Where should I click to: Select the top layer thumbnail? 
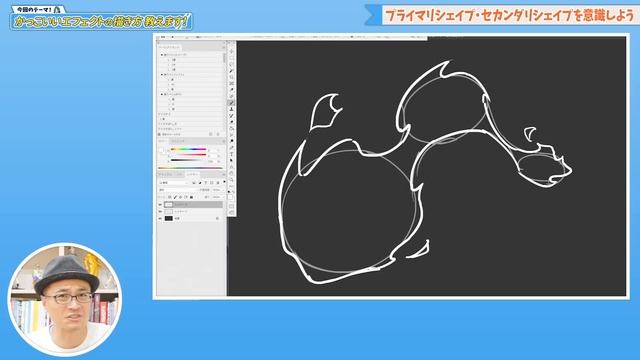(169, 204)
